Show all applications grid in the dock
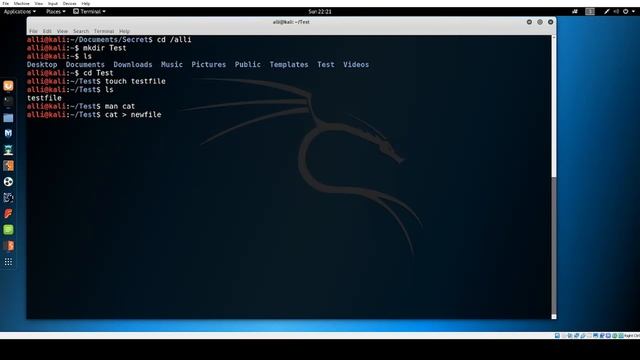The width and height of the screenshot is (640, 360). pyautogui.click(x=8, y=262)
